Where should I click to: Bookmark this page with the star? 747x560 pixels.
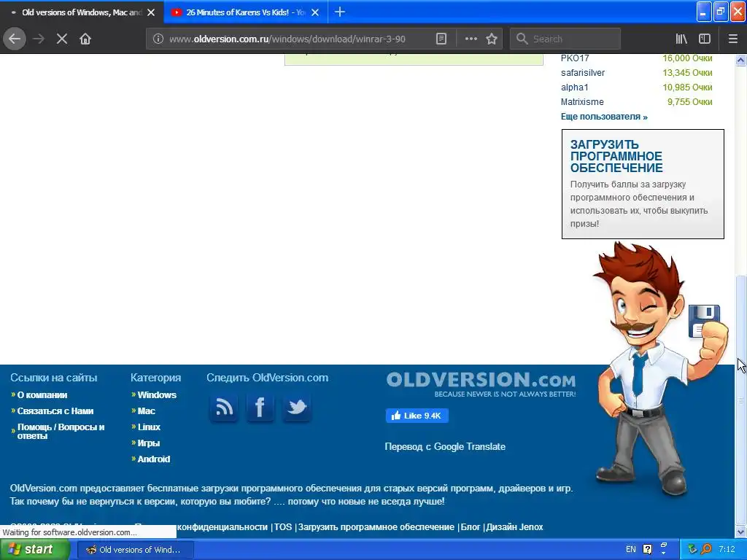[x=492, y=39]
